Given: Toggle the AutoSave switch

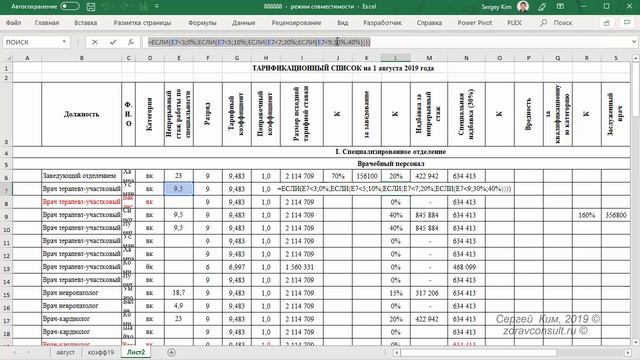Looking at the screenshot, I should (x=69, y=7).
